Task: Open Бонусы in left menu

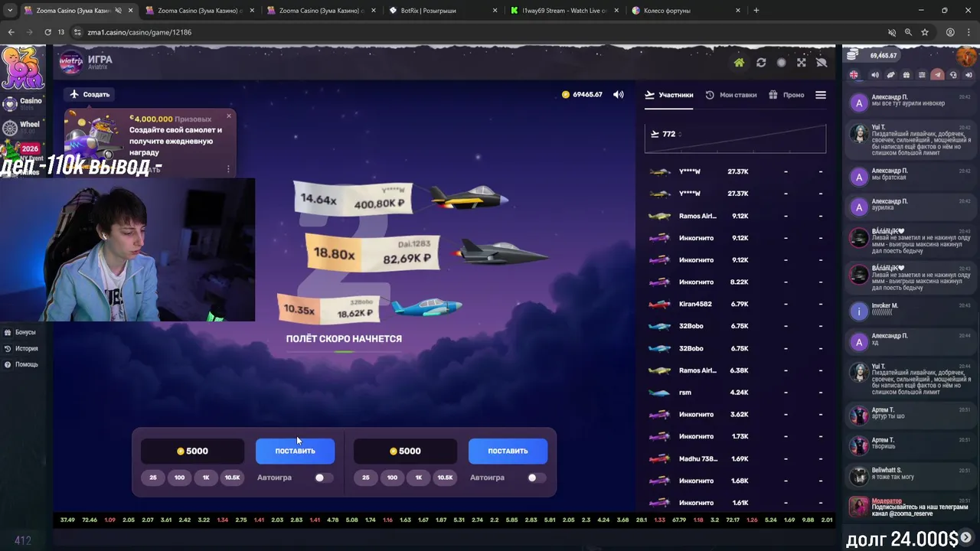Action: (x=20, y=332)
